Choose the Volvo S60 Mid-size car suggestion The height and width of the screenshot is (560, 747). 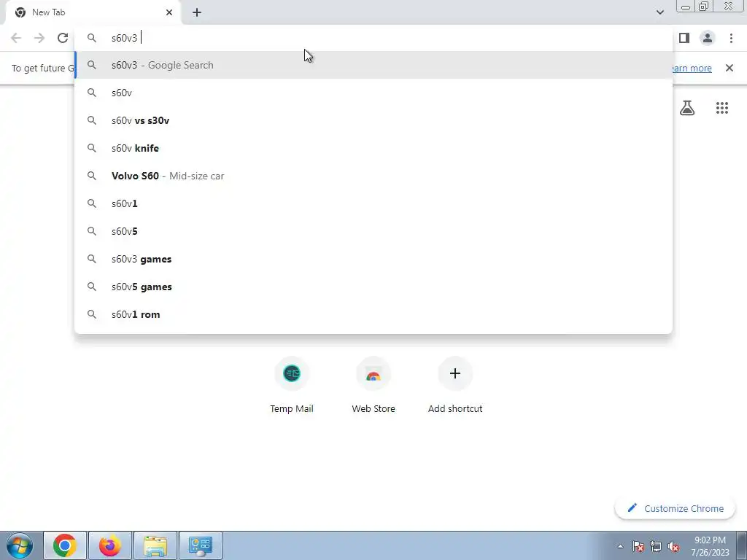click(373, 176)
